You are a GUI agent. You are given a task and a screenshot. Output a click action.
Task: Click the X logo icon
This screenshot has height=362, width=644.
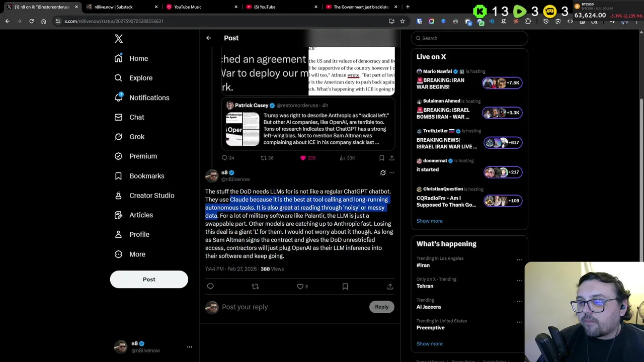pyautogui.click(x=119, y=39)
